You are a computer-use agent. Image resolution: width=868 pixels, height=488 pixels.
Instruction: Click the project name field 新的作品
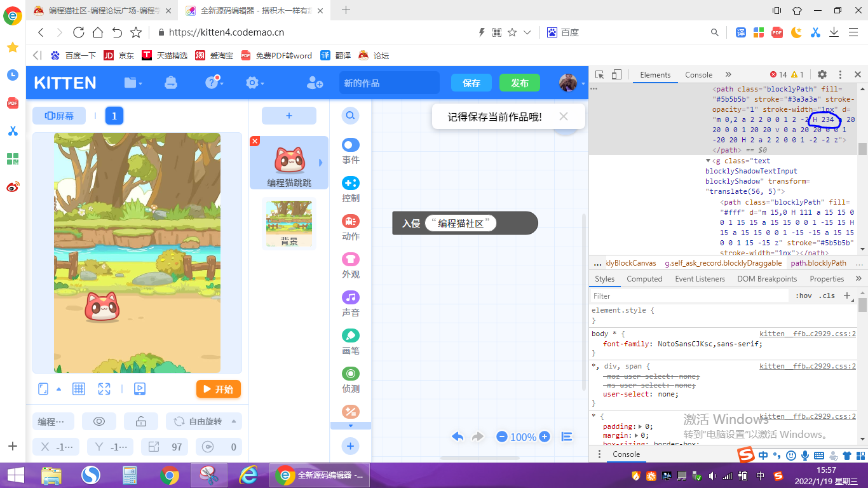pyautogui.click(x=388, y=83)
